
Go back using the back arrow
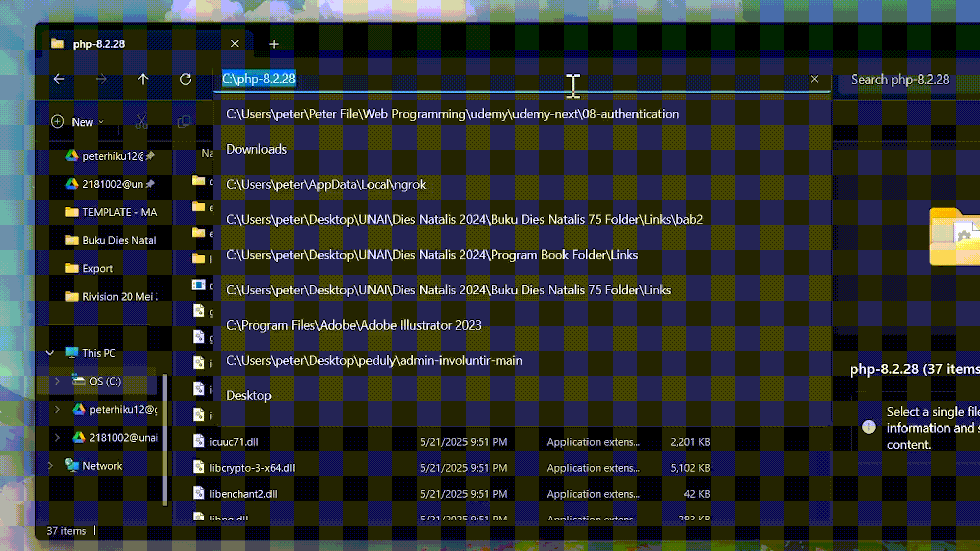[59, 79]
